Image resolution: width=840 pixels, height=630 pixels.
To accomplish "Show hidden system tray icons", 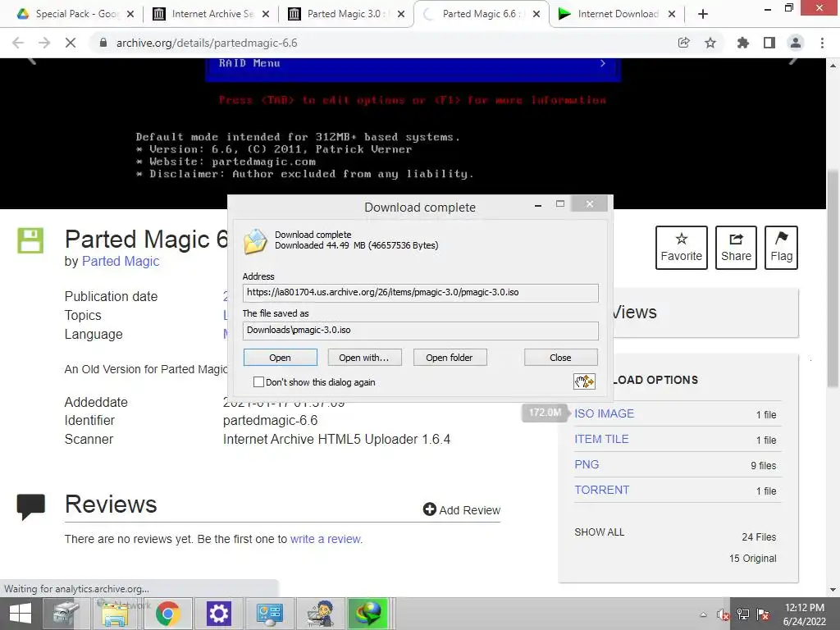I will [703, 614].
